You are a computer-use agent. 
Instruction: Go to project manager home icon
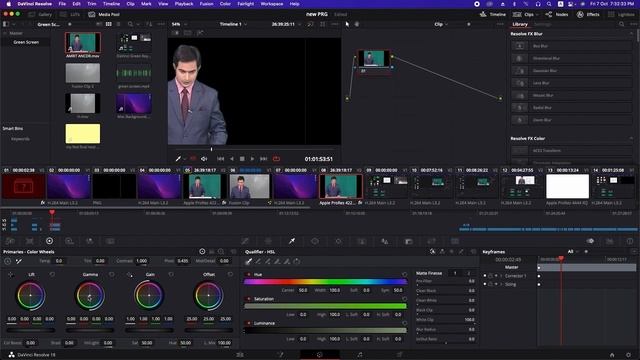[612, 355]
